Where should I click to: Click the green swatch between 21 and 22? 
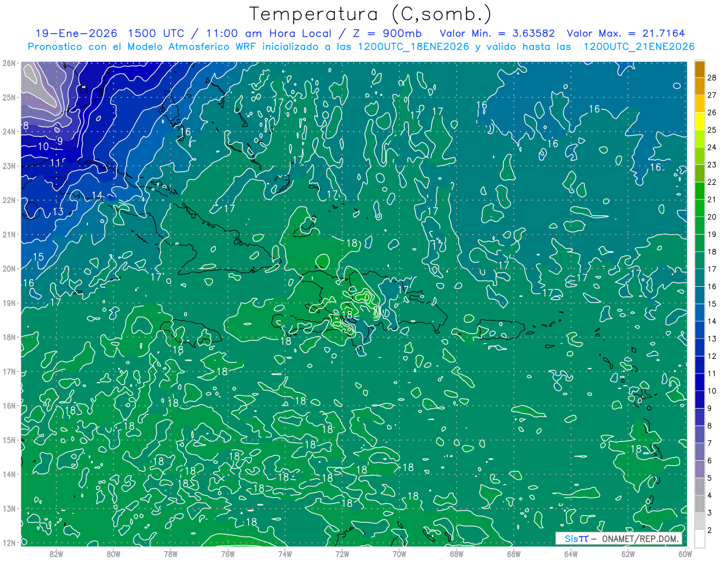pos(699,191)
